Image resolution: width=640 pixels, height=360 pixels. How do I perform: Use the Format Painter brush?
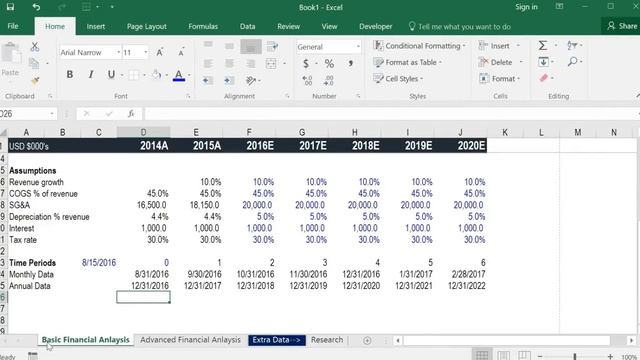coord(35,81)
